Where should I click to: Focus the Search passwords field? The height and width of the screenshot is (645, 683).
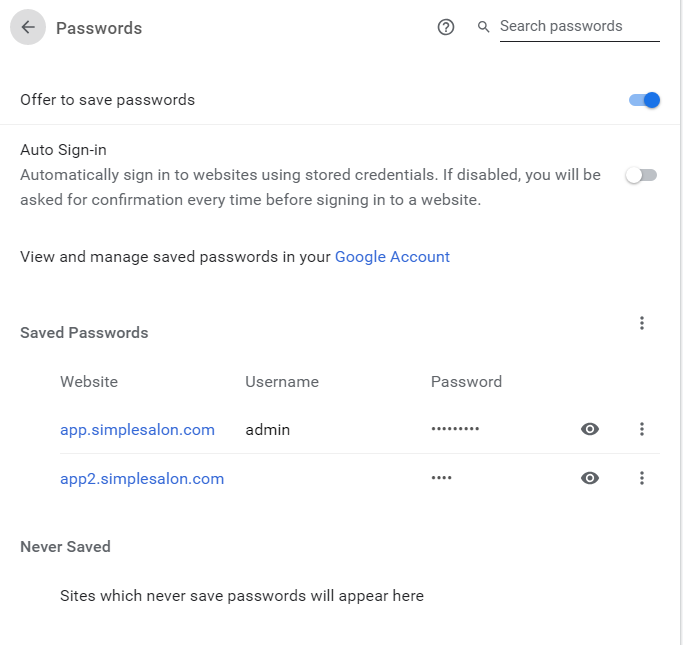click(579, 27)
